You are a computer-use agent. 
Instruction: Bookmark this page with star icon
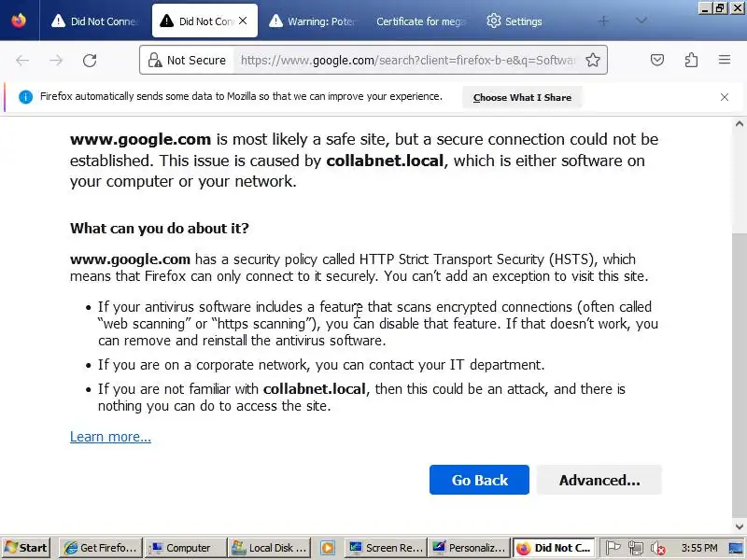tap(593, 60)
